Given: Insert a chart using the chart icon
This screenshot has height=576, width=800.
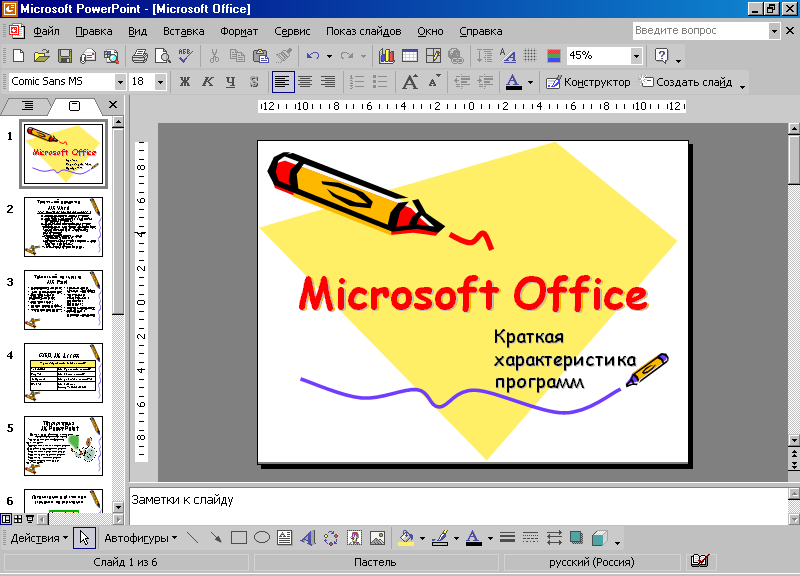Looking at the screenshot, I should point(387,56).
